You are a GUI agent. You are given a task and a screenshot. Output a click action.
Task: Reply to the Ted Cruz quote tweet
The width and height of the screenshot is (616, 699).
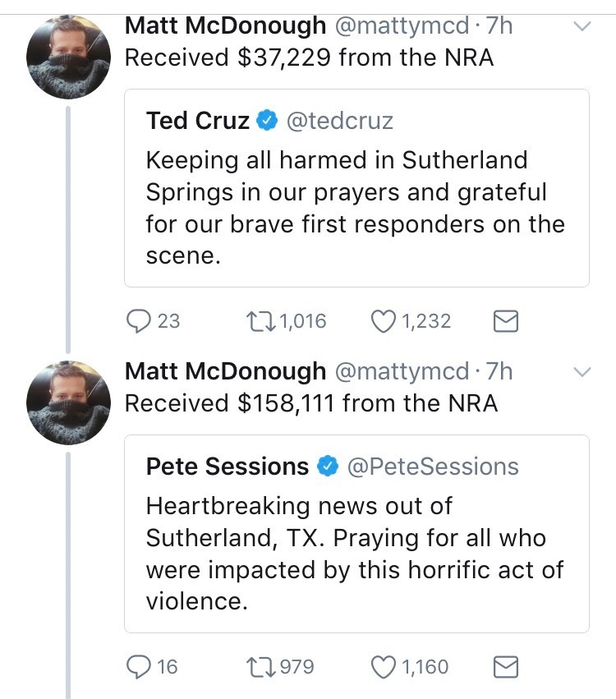[137, 321]
